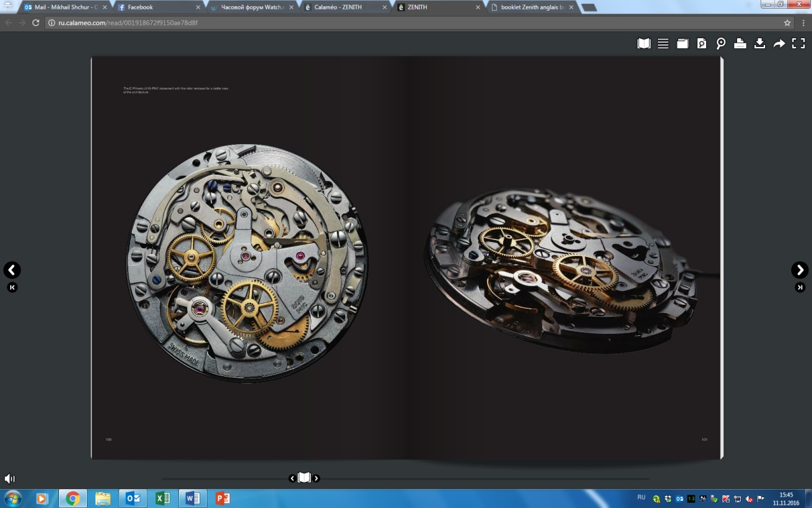
Task: Open the pages folder icon in viewer toolbar
Action: (x=683, y=44)
